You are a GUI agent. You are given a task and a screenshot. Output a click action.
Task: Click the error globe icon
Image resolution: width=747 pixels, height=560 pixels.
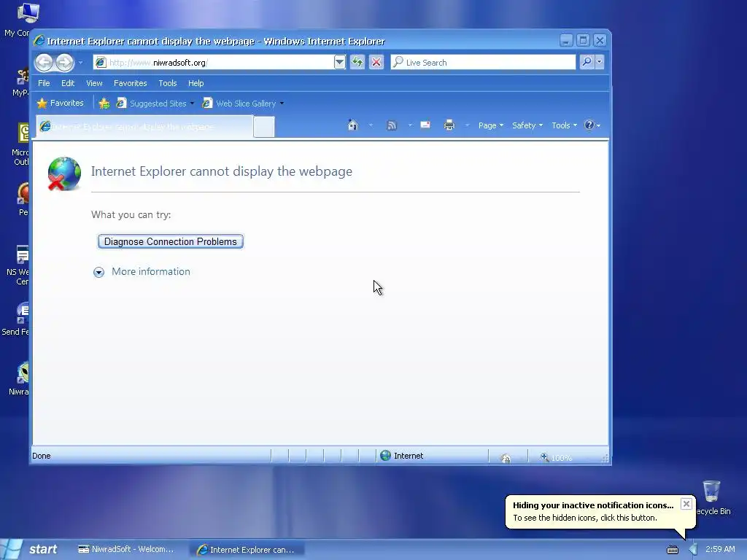64,174
